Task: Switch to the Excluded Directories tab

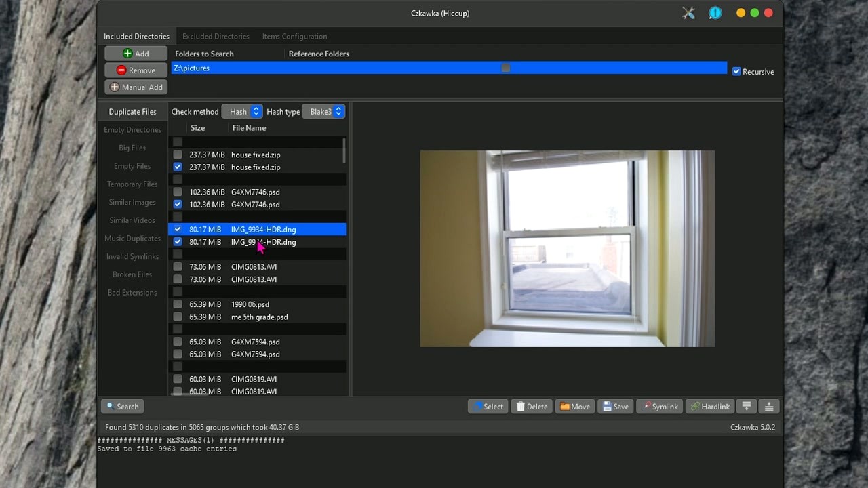Action: pos(216,36)
